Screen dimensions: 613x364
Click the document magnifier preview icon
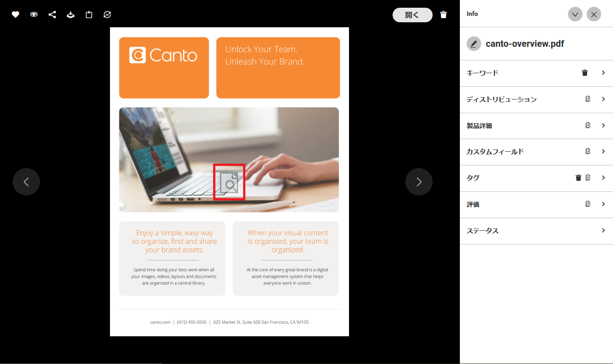coord(229,182)
